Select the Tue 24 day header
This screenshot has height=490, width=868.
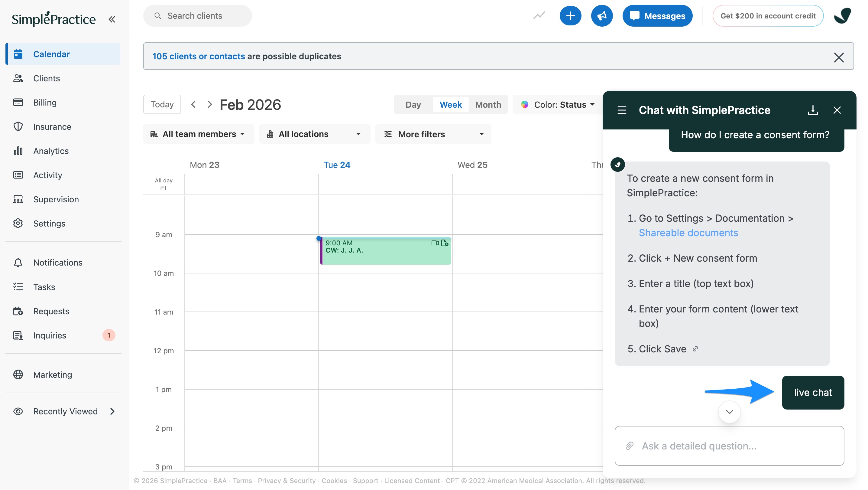point(337,165)
